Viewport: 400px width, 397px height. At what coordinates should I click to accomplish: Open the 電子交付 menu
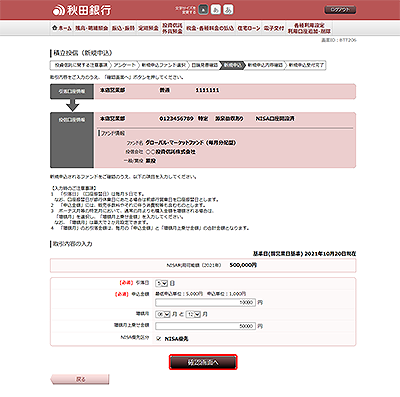tap(274, 28)
